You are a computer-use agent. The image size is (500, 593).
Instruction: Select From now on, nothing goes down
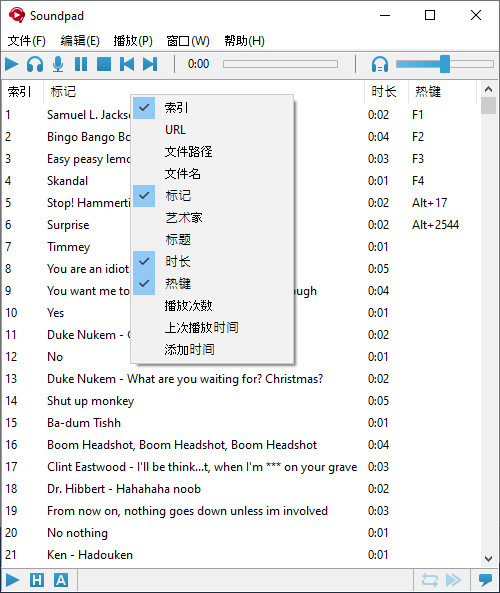pos(240,511)
